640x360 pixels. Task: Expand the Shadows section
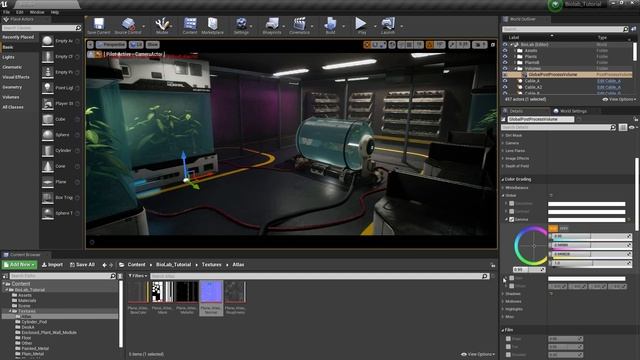click(503, 294)
